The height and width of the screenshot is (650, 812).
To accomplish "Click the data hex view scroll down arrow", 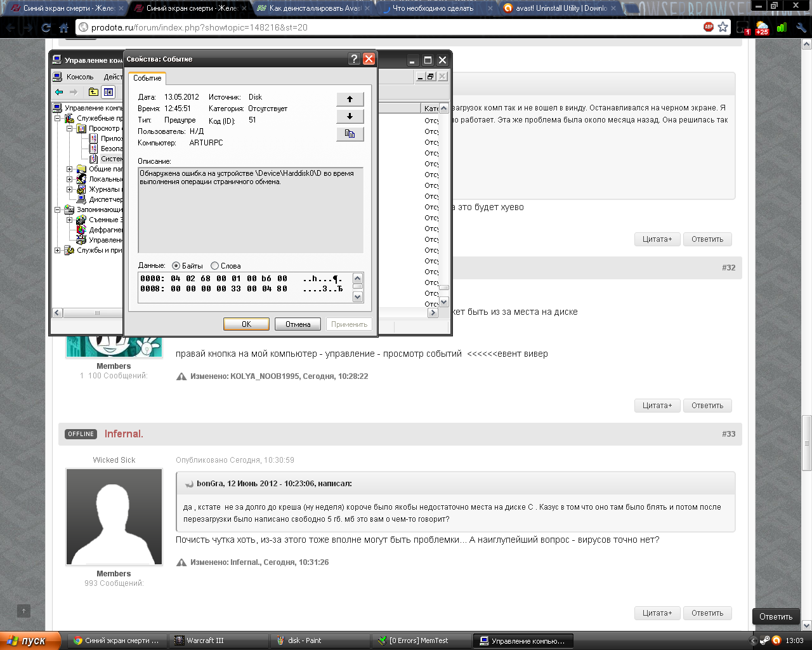I will point(357,296).
